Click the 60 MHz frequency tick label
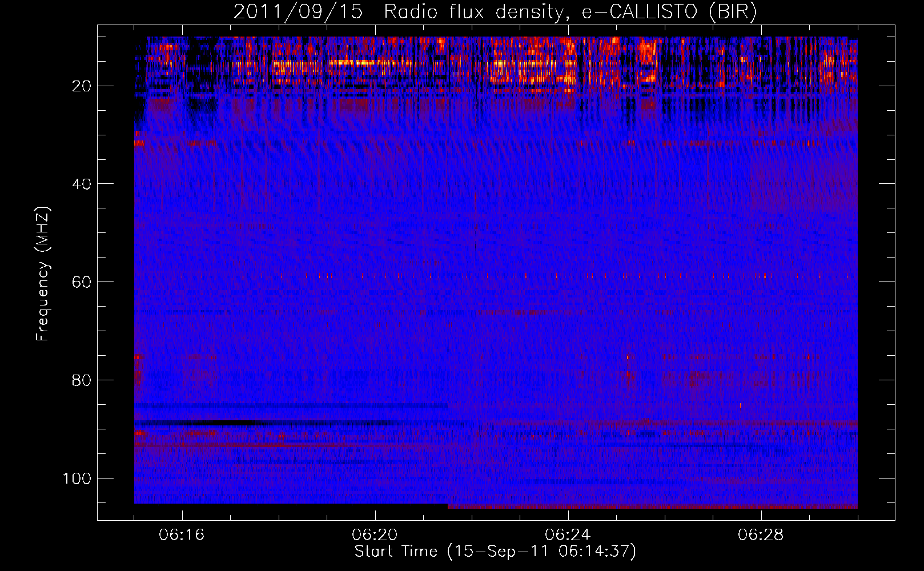This screenshot has height=571, width=924. (82, 282)
